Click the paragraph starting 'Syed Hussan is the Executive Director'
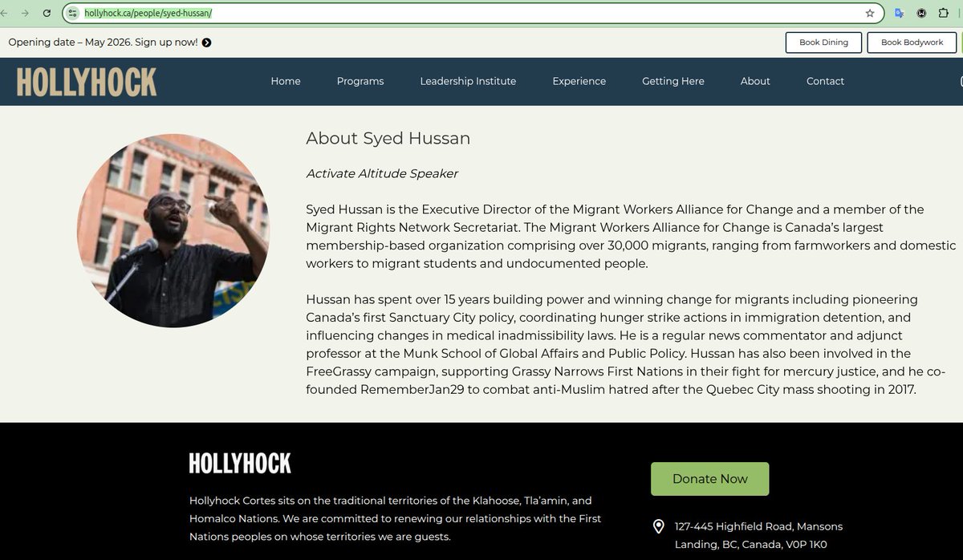Screen dimensions: 963x560 point(631,237)
